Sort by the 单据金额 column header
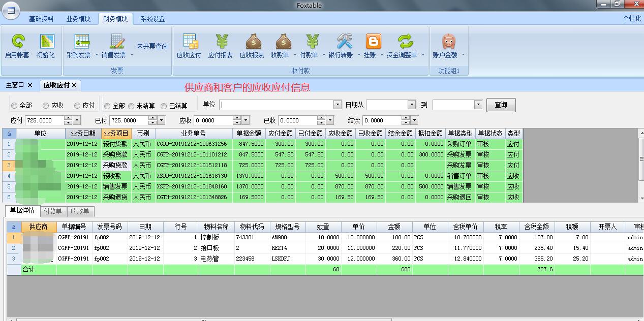The width and height of the screenshot is (644, 321). click(249, 133)
